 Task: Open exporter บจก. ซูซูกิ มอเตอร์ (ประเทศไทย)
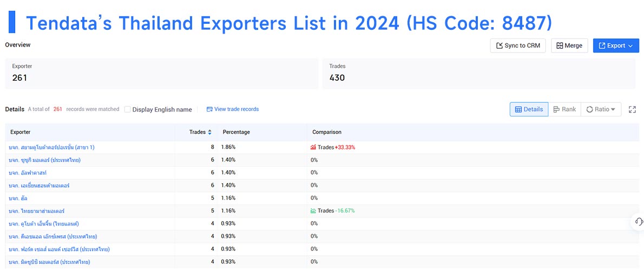(44, 160)
